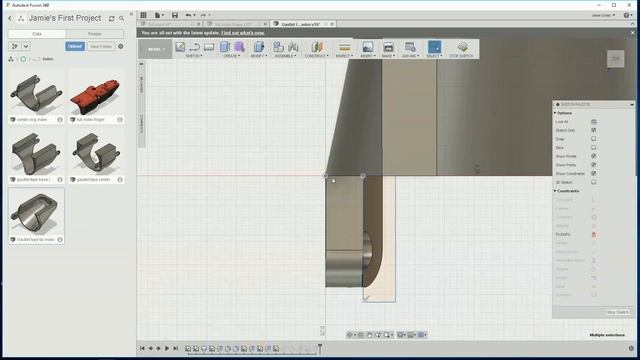Click the blue Upload button
This screenshot has height=360, width=640.
pyautogui.click(x=75, y=46)
